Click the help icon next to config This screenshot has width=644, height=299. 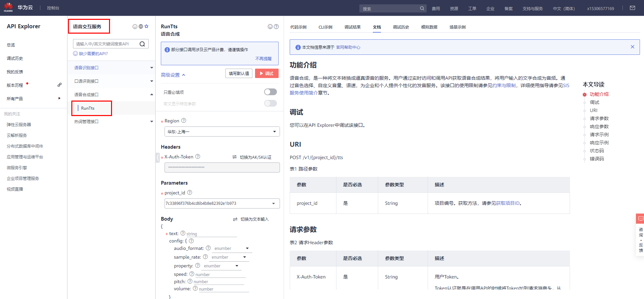pos(191,241)
